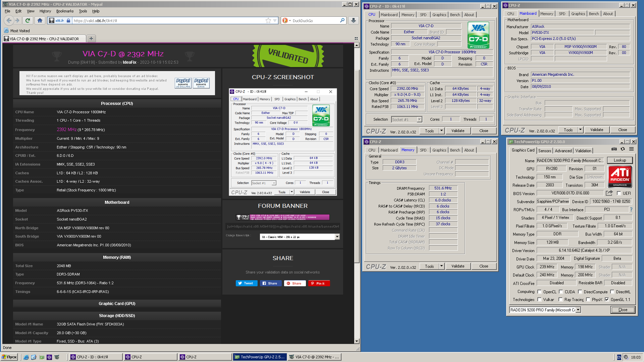Image resolution: width=644 pixels, height=362 pixels.
Task: Open the URL history dropdown arrow
Action: [275, 21]
